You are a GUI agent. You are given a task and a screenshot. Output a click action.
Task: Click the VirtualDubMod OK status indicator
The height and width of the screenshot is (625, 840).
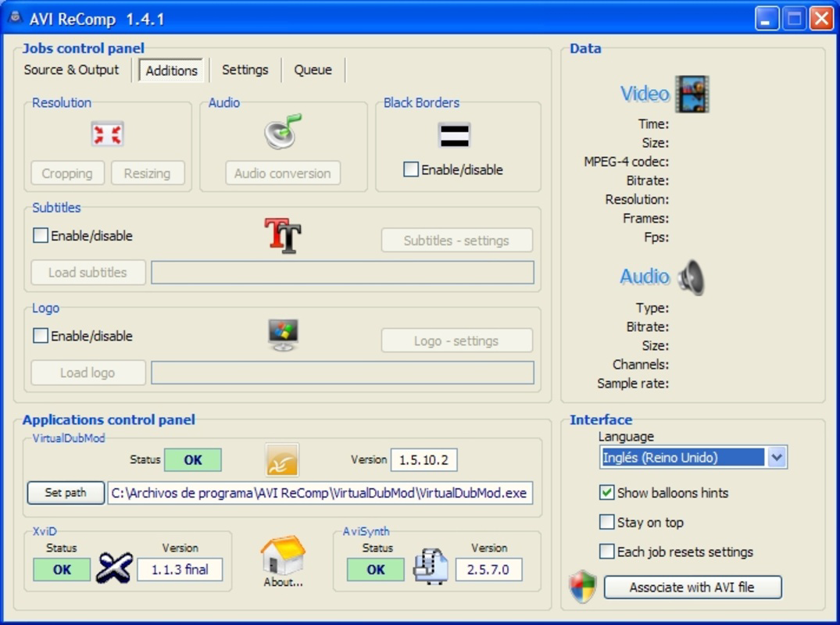pos(193,460)
